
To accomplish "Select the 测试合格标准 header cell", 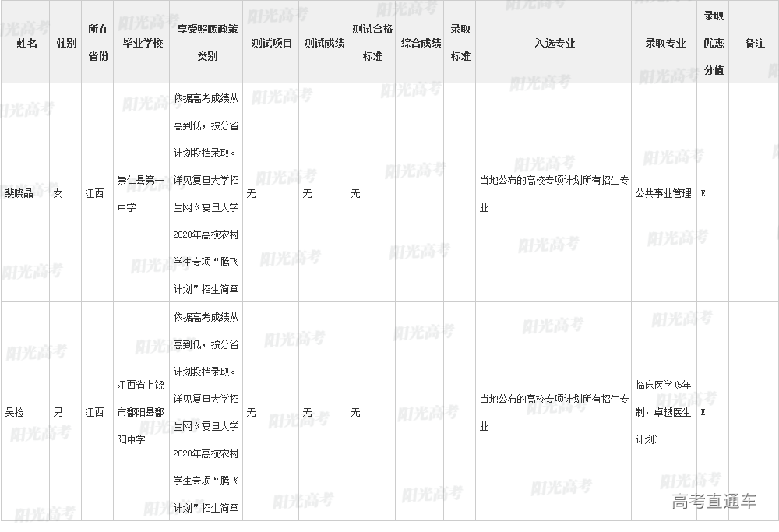I will click(x=372, y=44).
